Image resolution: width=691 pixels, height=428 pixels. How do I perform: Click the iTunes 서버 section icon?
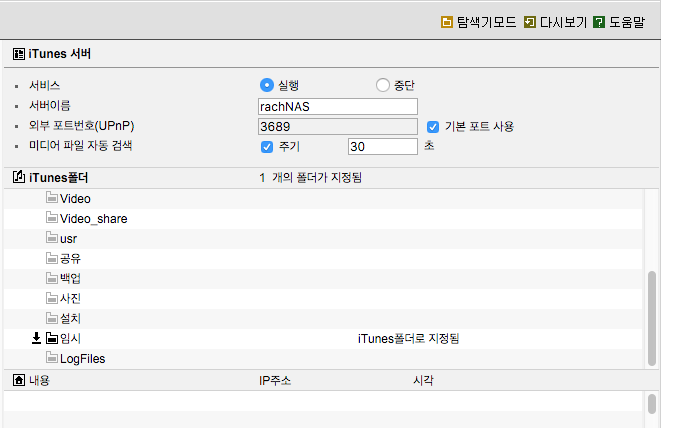19,54
